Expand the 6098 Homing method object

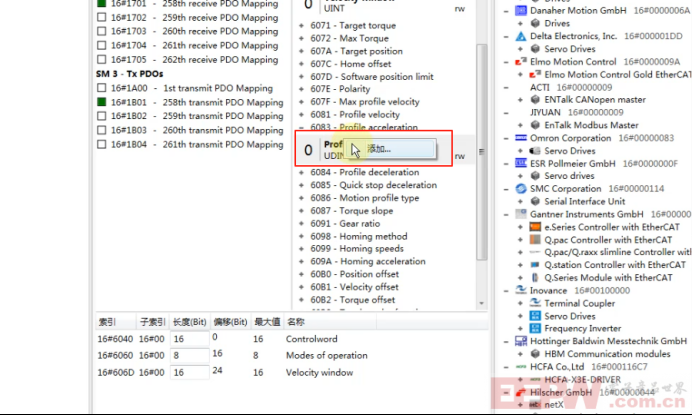click(x=301, y=237)
